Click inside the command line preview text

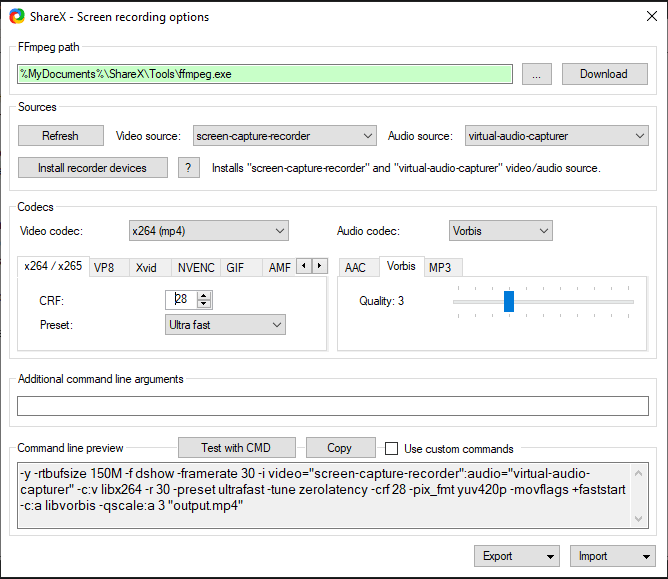(324, 495)
